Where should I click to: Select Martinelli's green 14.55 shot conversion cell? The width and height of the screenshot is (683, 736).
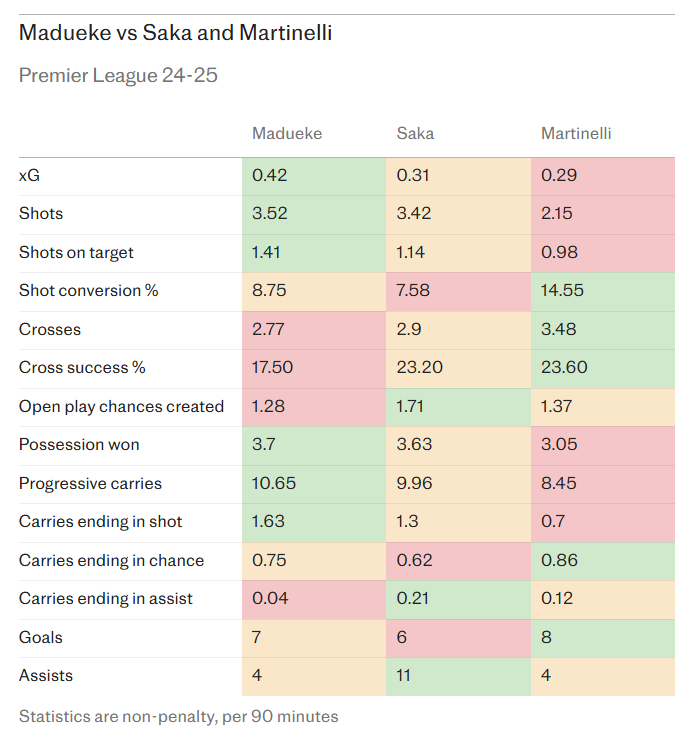click(602, 291)
